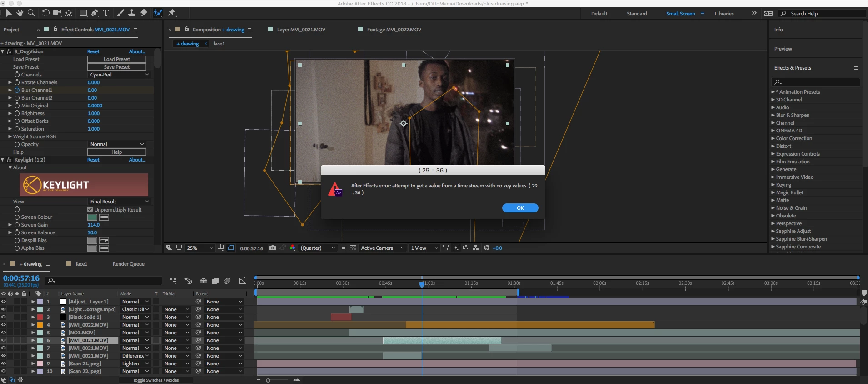
Task: Open the Channels Cyan-Red dropdown
Action: [119, 75]
